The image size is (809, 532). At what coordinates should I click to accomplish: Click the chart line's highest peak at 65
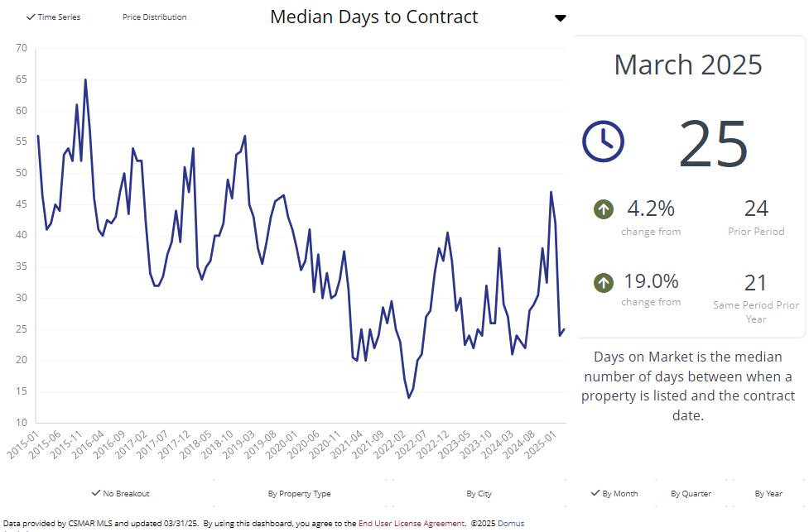[85, 80]
